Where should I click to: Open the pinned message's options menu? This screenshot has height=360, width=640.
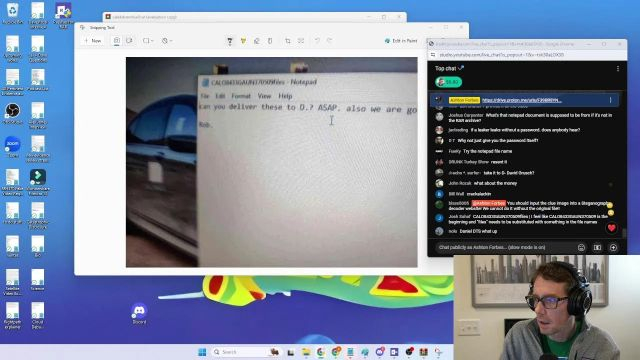[x=611, y=100]
